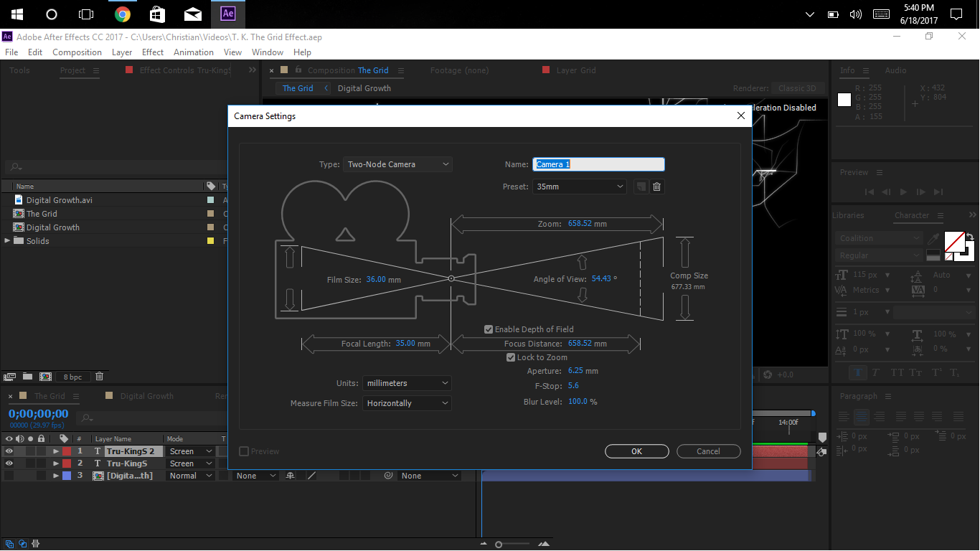
Task: Open the Coalition font family dropdown
Action: (x=880, y=238)
